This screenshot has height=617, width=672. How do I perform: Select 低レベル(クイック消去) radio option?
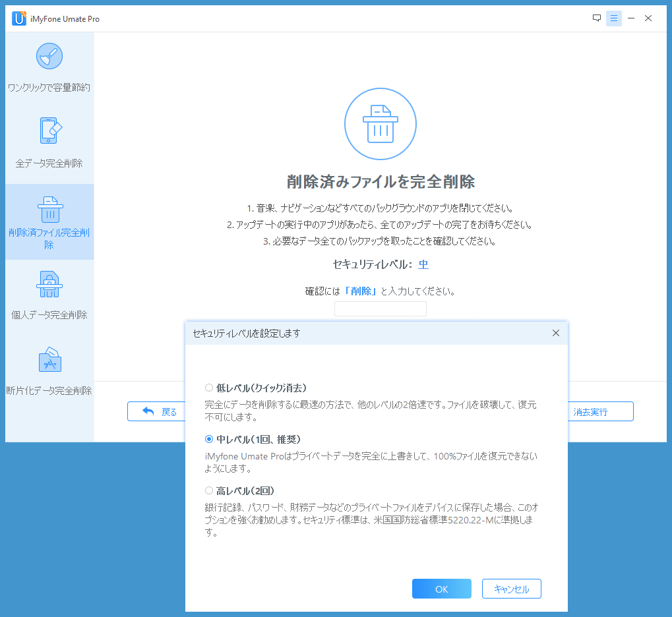click(209, 388)
